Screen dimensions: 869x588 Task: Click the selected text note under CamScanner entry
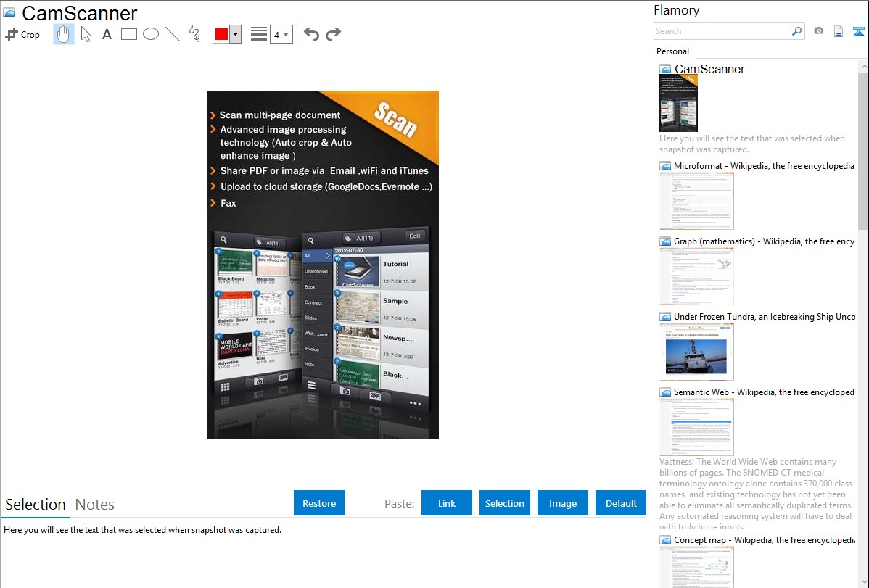pos(752,144)
